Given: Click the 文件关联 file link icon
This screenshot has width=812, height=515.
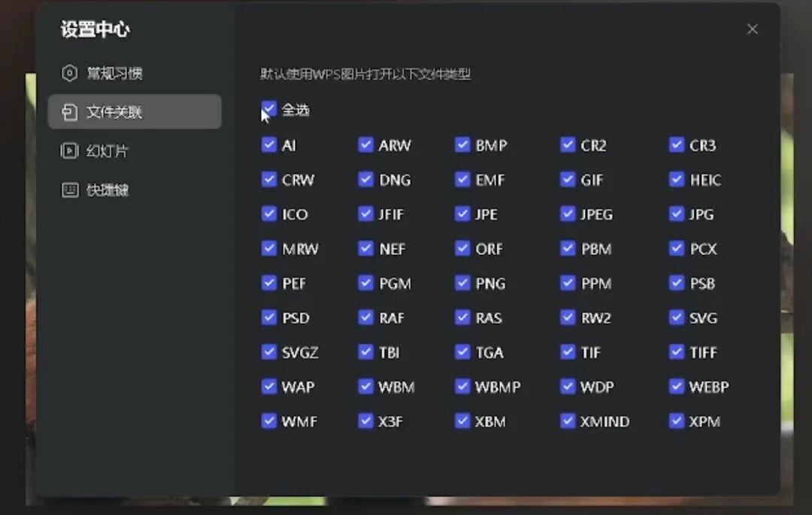Looking at the screenshot, I should (x=69, y=112).
